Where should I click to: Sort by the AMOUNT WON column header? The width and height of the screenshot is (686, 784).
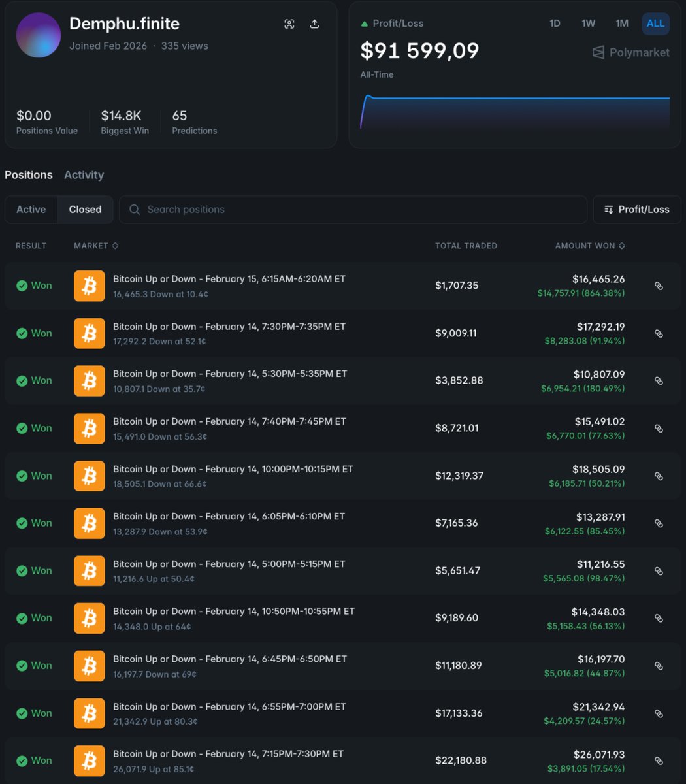(590, 246)
